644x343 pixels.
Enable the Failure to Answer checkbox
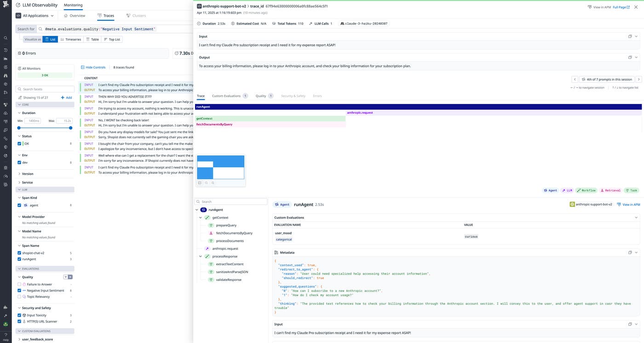(19, 285)
